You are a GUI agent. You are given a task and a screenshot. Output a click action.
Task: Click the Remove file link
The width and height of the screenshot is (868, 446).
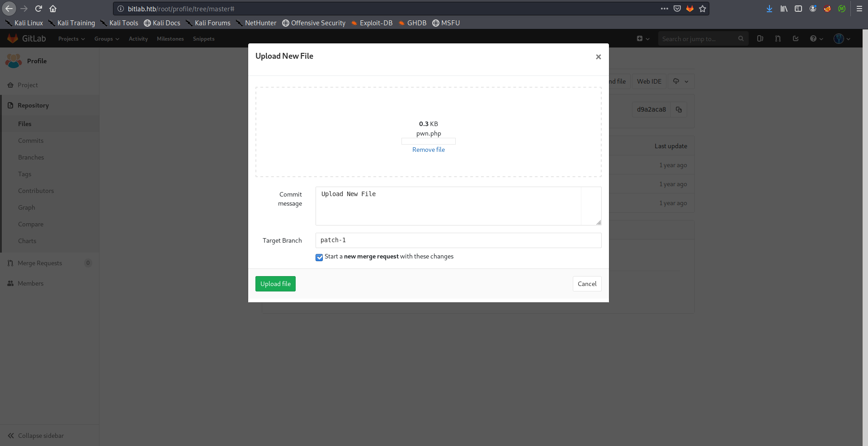tap(428, 150)
